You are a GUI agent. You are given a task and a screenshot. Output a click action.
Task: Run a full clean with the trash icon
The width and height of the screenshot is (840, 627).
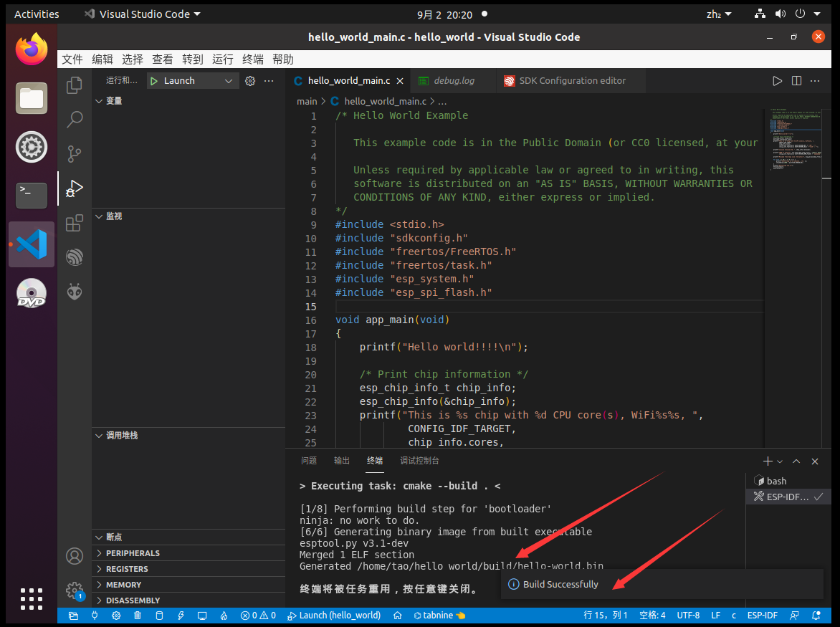coord(137,615)
